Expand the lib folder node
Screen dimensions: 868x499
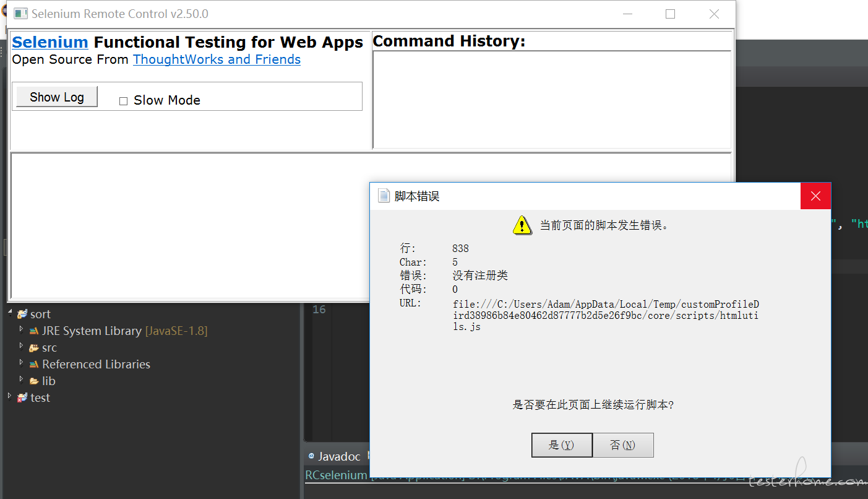(x=22, y=380)
